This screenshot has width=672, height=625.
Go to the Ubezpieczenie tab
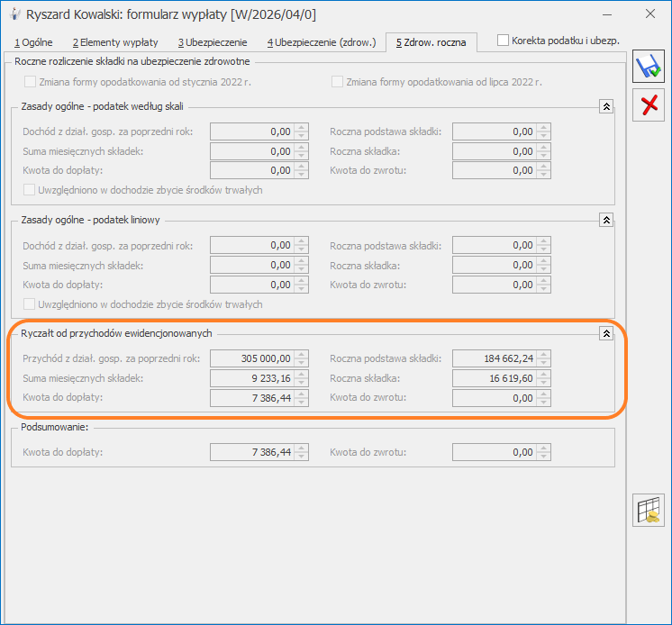212,42
